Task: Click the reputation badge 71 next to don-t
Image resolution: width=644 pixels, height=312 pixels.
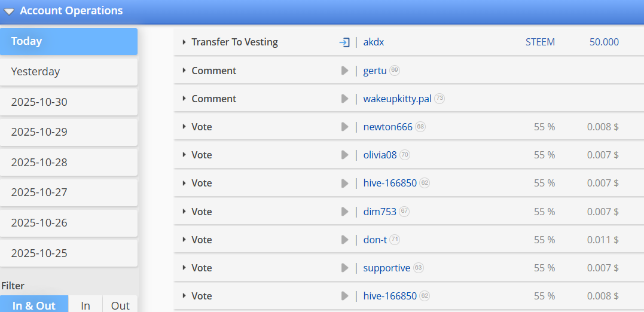Action: click(395, 240)
